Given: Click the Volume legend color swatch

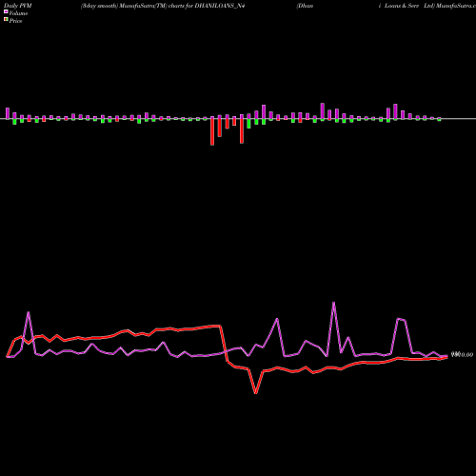Looking at the screenshot, I should click(x=6, y=11).
